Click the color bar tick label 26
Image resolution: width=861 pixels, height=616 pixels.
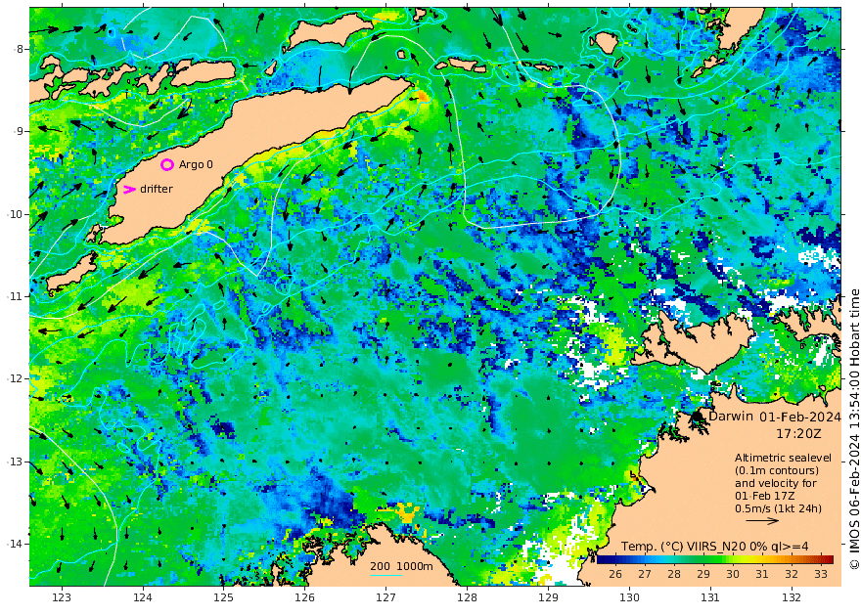click(615, 574)
